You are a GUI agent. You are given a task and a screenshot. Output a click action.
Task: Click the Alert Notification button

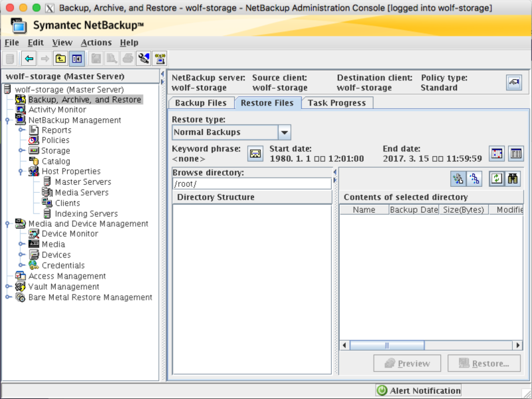[418, 390]
